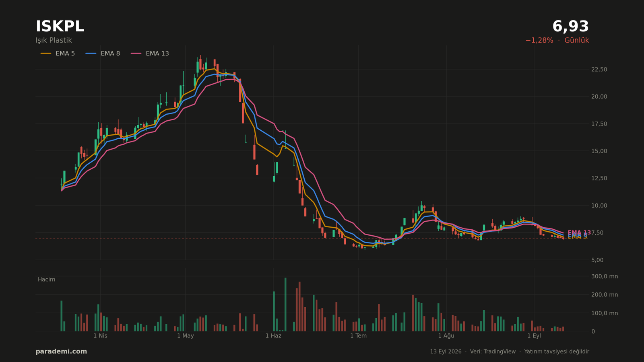This screenshot has height=362, width=644.
Task: Click the 1 Haz date label
Action: tap(273, 336)
